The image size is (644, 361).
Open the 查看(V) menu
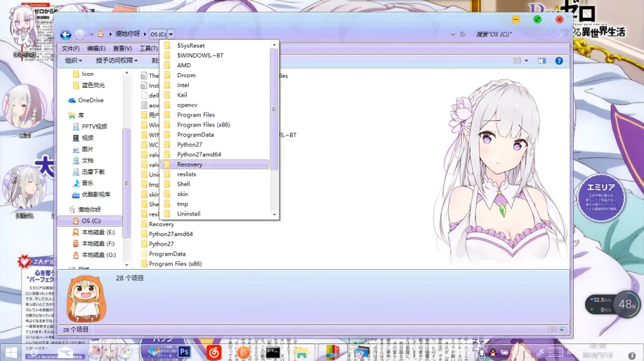coord(122,48)
